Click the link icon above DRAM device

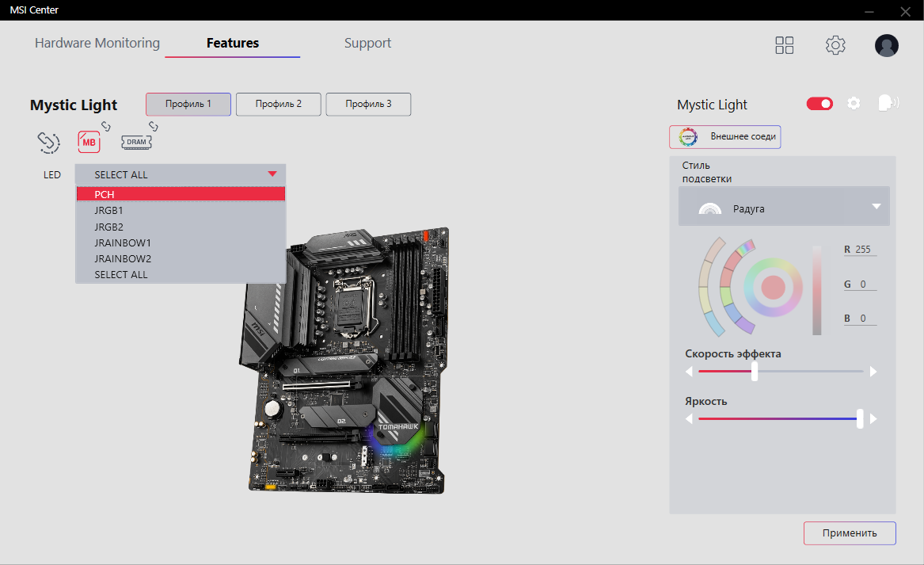point(154,126)
